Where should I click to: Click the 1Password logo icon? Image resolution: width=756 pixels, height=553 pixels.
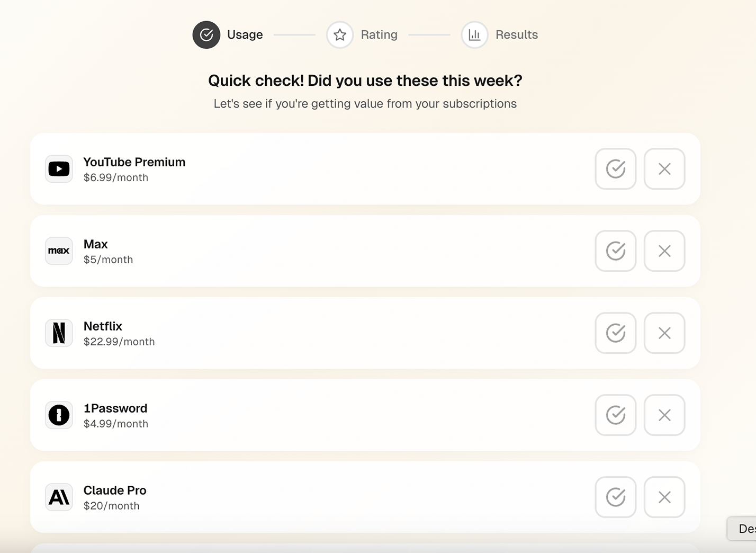click(x=59, y=415)
